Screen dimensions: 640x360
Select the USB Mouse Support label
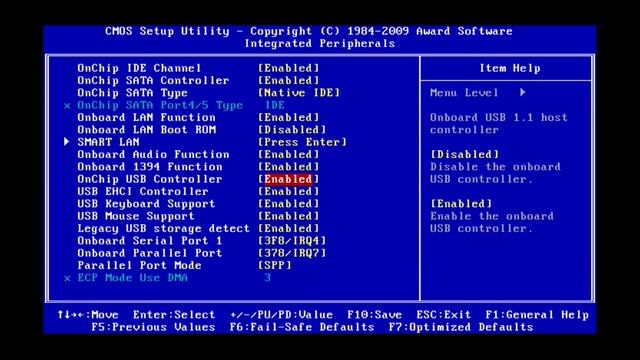click(136, 216)
